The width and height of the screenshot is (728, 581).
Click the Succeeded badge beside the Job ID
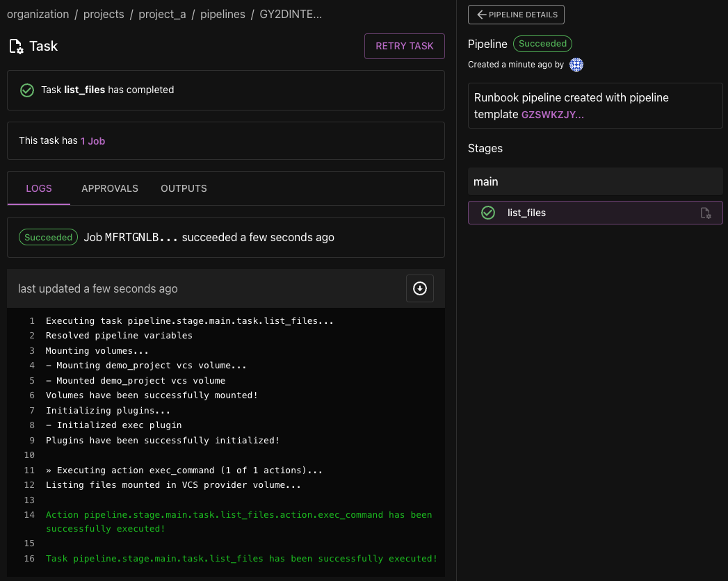point(49,238)
